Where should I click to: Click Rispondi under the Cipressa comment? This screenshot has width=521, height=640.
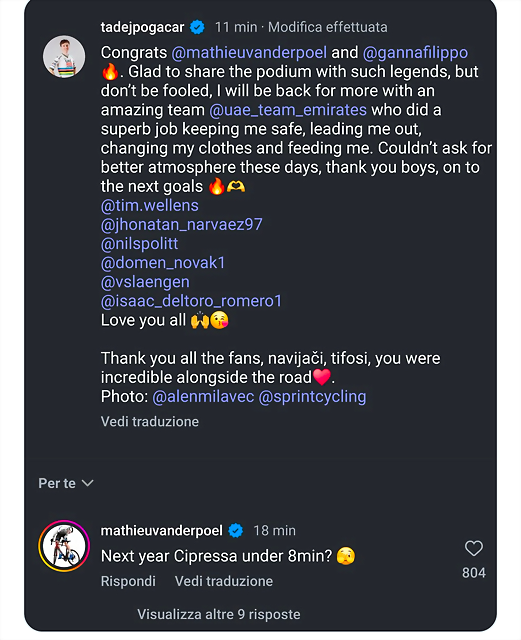pyautogui.click(x=128, y=581)
